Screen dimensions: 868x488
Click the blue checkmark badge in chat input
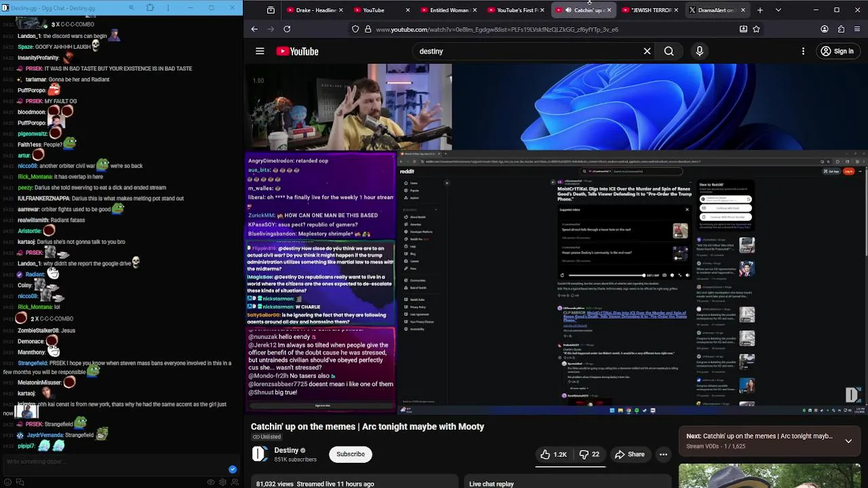coord(233,469)
